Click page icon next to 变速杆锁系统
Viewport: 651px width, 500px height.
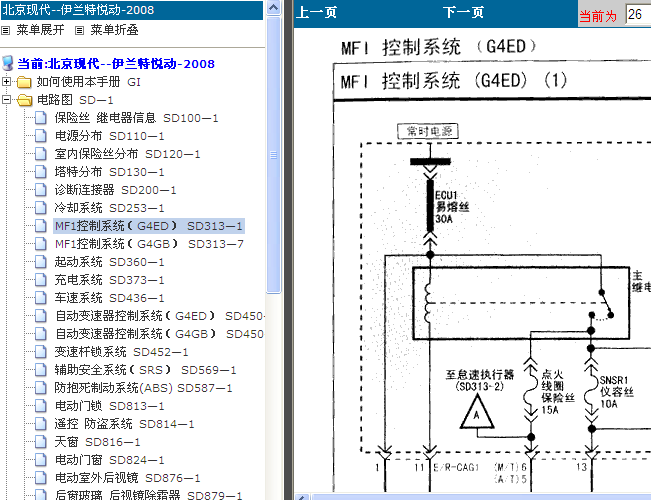click(41, 352)
